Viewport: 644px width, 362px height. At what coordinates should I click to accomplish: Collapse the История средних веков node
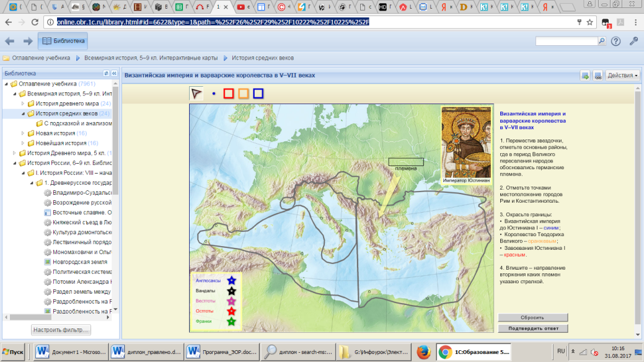23,113
